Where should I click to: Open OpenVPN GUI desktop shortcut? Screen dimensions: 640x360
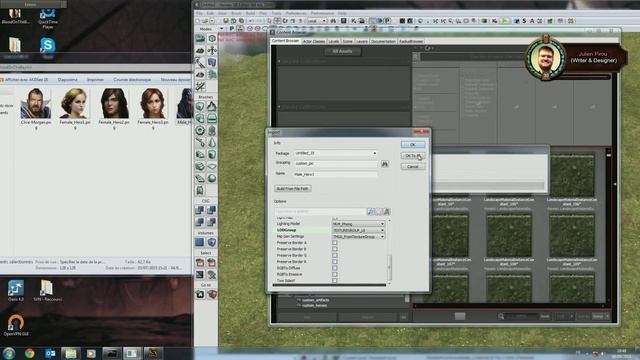tap(16, 325)
